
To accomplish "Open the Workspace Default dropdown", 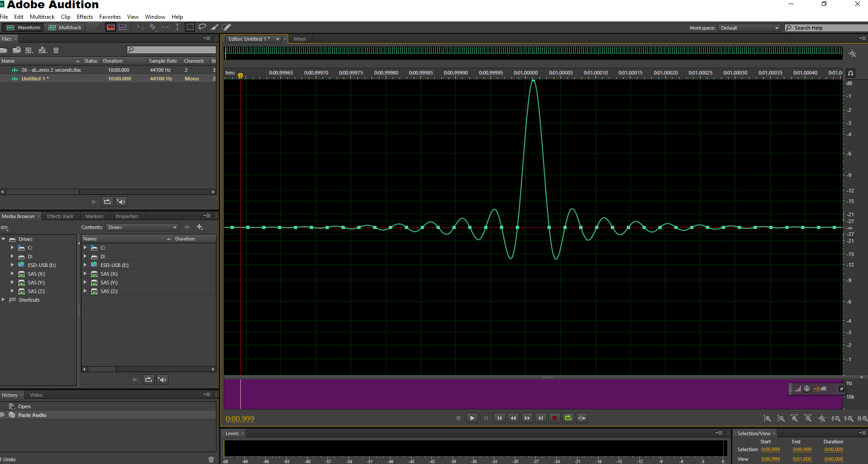I will click(x=749, y=28).
